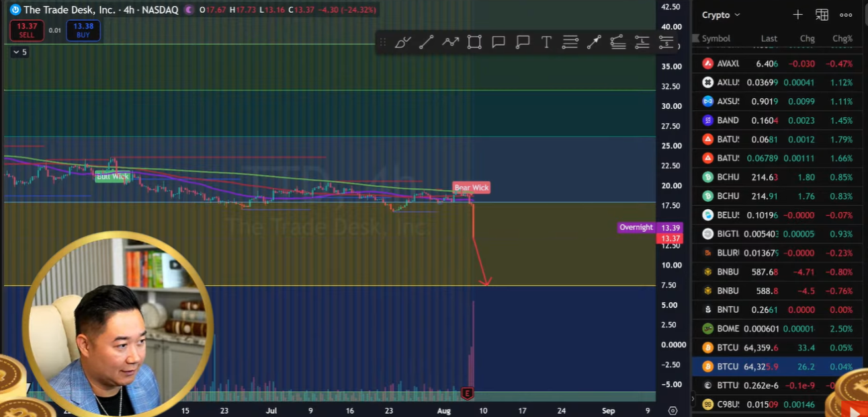Add symbol with the plus icon
The height and width of the screenshot is (417, 868).
pos(797,15)
